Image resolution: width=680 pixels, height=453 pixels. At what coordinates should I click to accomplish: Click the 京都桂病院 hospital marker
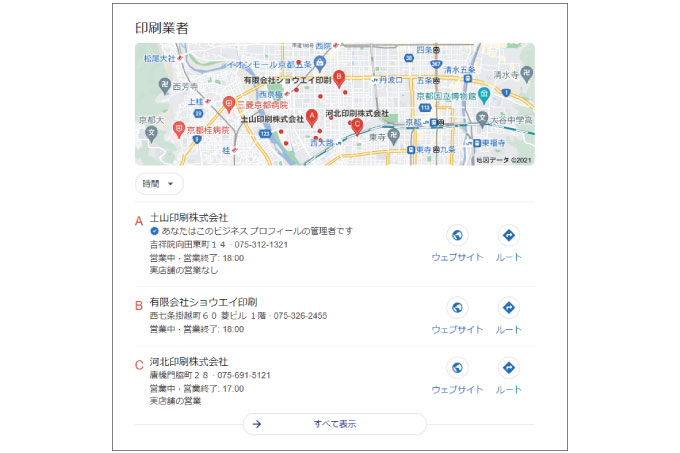[178, 129]
